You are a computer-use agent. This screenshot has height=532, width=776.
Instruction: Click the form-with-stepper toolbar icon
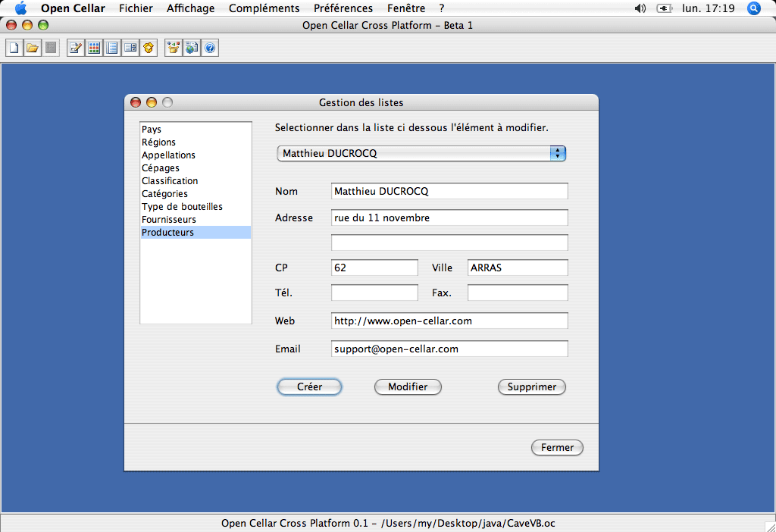(130, 48)
